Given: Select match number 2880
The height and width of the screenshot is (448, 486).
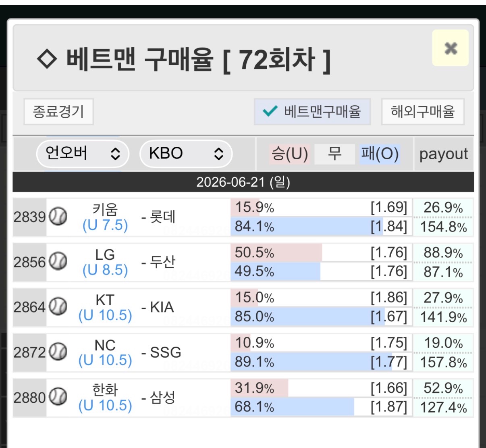Looking at the screenshot, I should [29, 398].
